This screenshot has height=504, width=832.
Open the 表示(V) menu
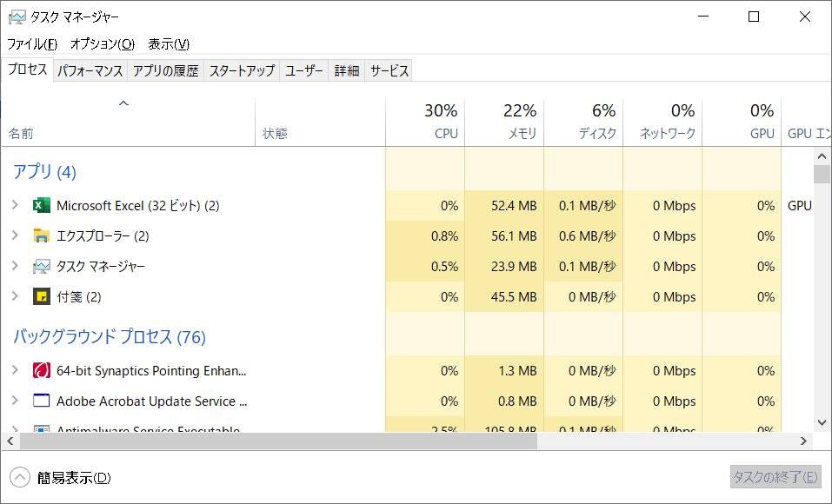pyautogui.click(x=169, y=44)
